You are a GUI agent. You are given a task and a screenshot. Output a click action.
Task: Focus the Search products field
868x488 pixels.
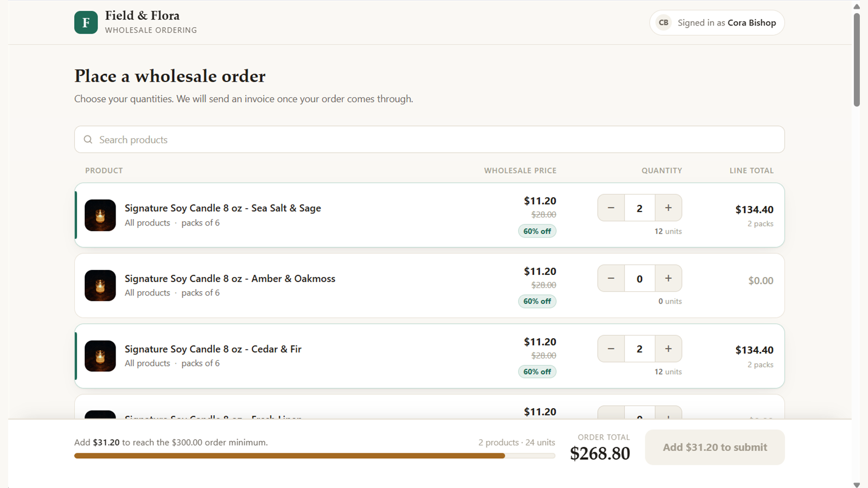point(429,139)
